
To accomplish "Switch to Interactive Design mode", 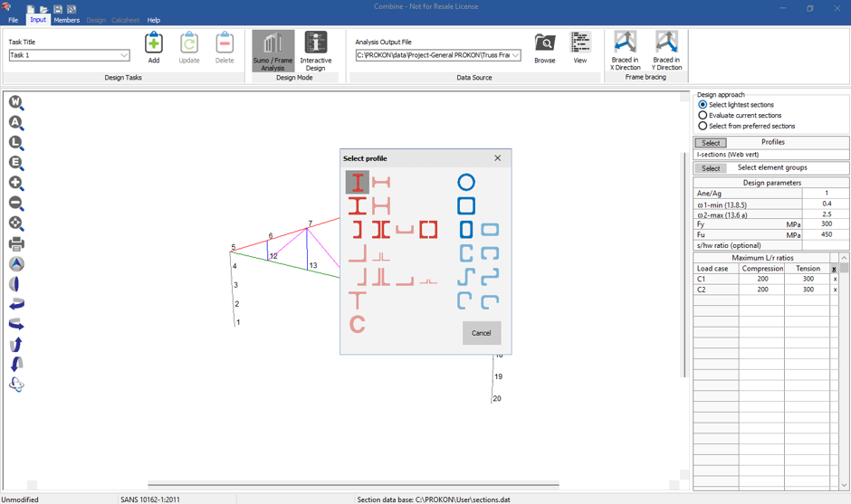I will pyautogui.click(x=315, y=51).
